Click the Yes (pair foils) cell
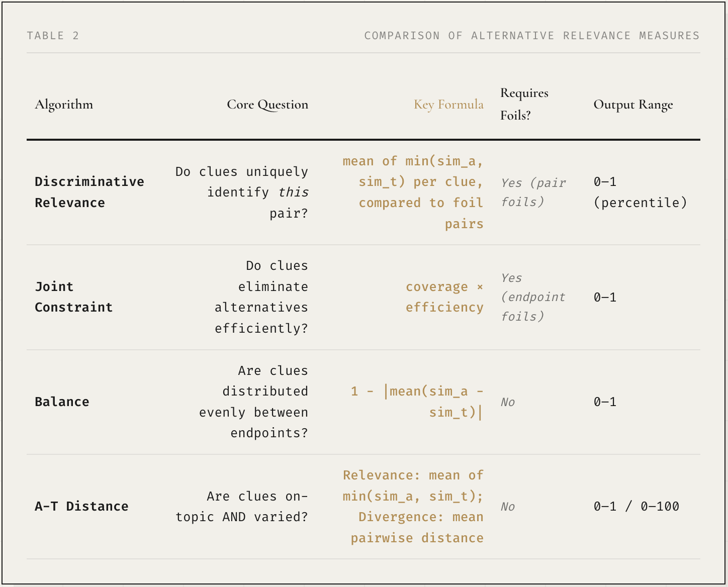The image size is (728, 587). click(x=533, y=192)
